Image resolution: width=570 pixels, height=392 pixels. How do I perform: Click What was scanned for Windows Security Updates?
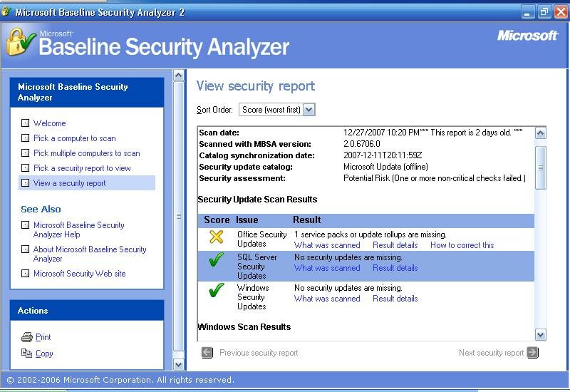(x=327, y=299)
